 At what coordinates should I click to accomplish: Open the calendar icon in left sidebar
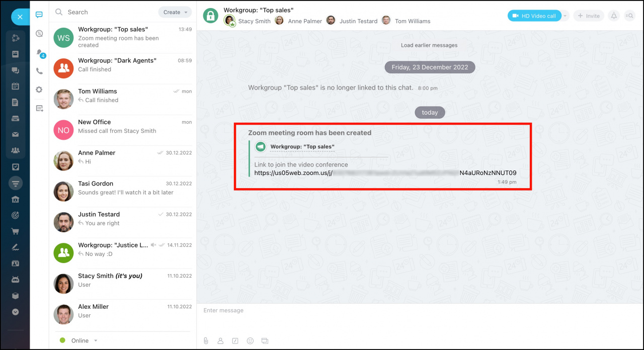coord(16,86)
